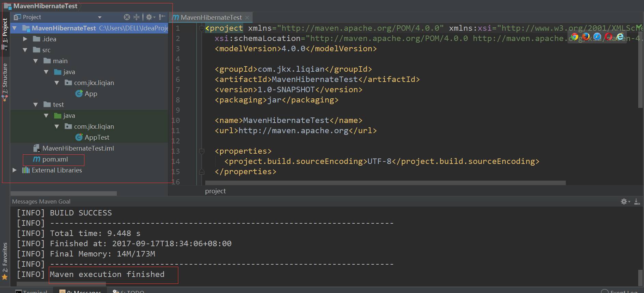This screenshot has height=293, width=644.
Task: Select the MavenHibernateTest editor tab
Action: click(211, 17)
